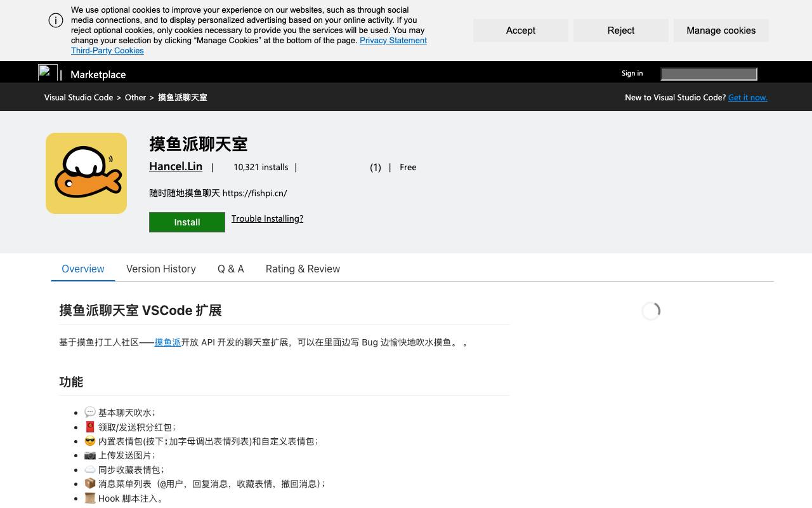Click Visual Studio Code breadcrumb
The height and width of the screenshot is (508, 812).
pos(79,97)
